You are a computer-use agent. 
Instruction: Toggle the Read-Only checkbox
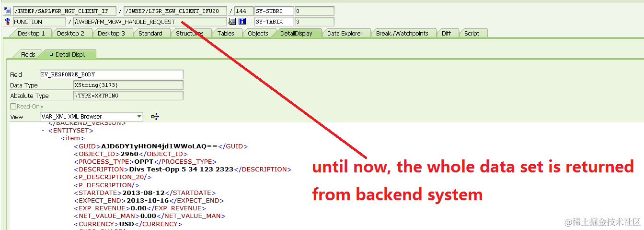tap(13, 107)
